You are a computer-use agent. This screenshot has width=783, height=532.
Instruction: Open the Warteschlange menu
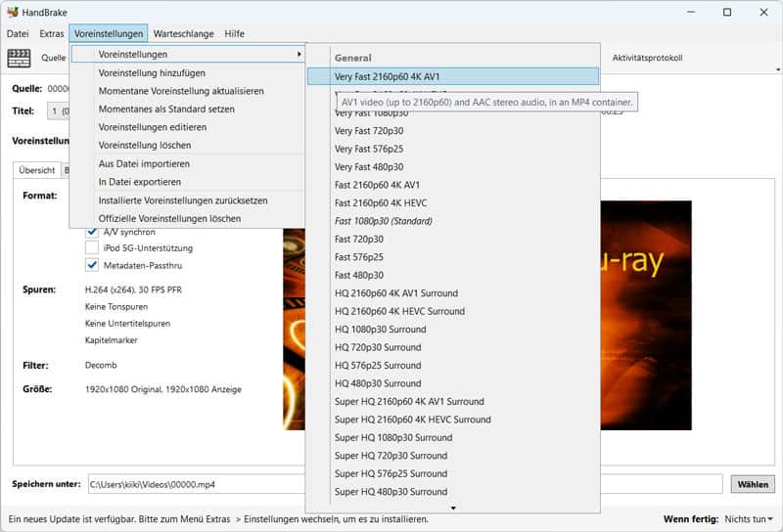pyautogui.click(x=183, y=34)
